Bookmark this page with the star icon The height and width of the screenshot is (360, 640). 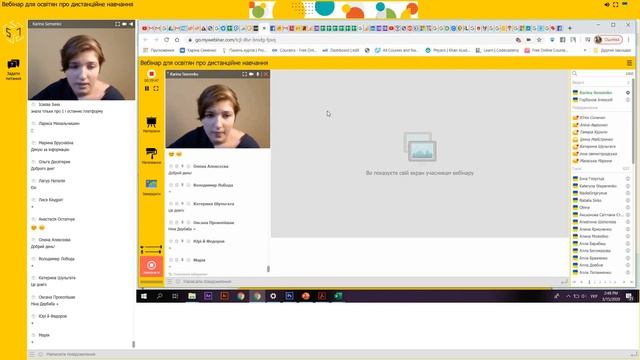539,40
